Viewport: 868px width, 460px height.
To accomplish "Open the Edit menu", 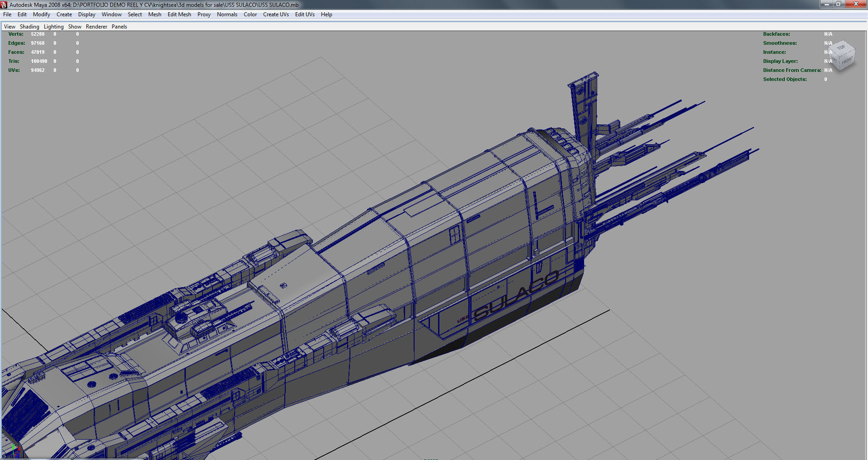I will point(22,14).
